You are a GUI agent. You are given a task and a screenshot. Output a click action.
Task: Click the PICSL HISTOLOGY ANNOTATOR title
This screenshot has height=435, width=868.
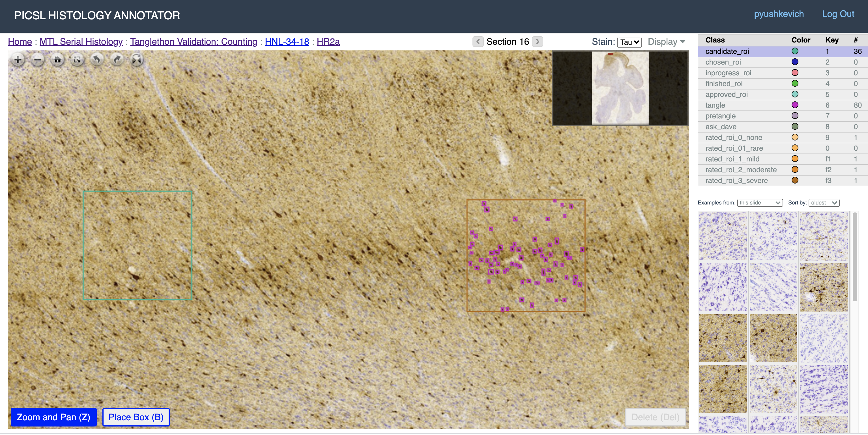(x=97, y=16)
